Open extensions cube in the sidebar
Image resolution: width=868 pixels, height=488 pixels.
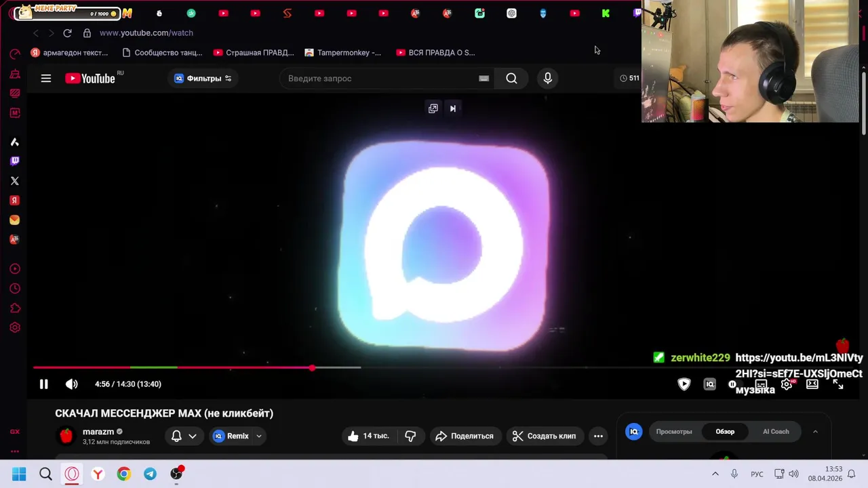click(x=15, y=308)
